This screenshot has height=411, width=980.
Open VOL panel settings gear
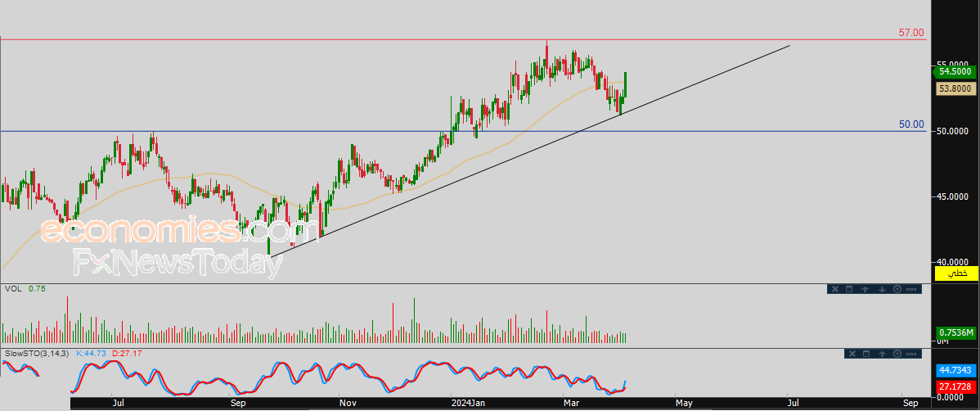click(x=897, y=289)
